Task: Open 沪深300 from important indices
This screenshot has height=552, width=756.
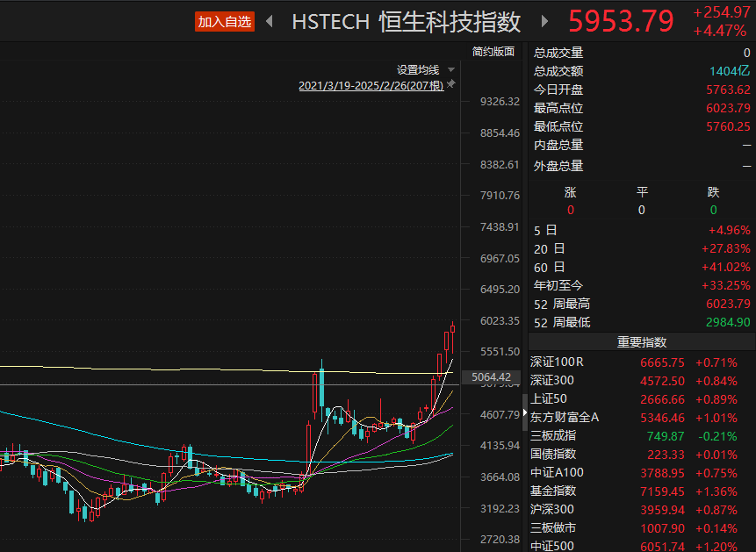Action: 551,510
